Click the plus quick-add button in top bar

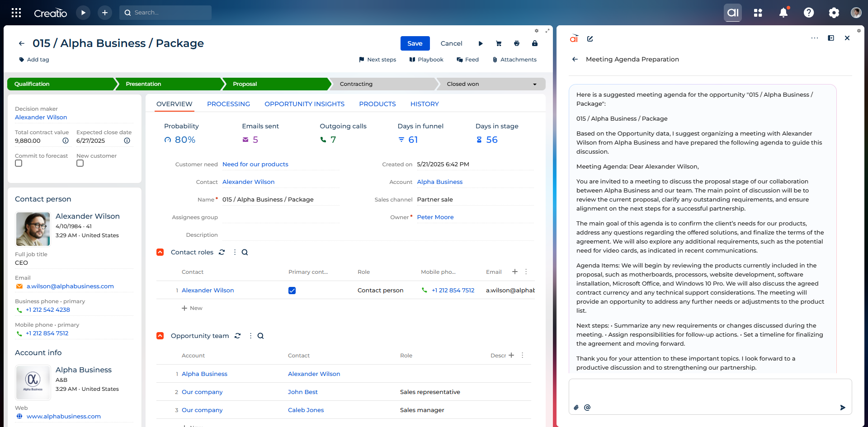[x=105, y=13]
